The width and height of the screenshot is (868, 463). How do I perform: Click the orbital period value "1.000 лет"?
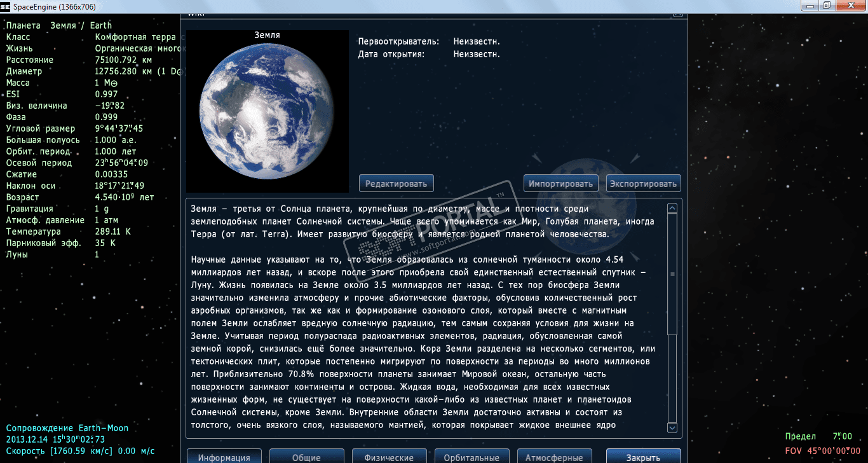tap(116, 151)
